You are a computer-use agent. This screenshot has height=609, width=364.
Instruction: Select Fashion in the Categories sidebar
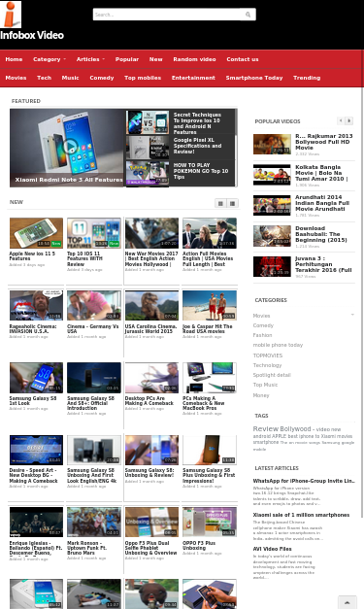[262, 335]
